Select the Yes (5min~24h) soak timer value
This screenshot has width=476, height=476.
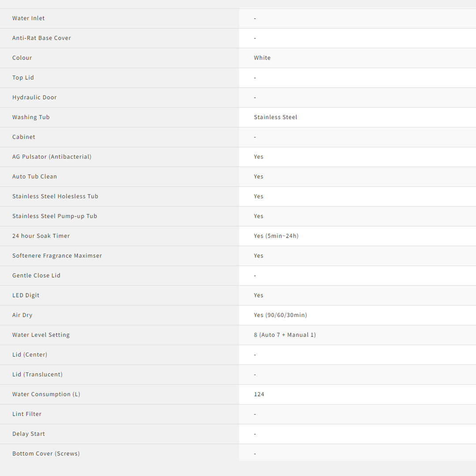[276, 236]
